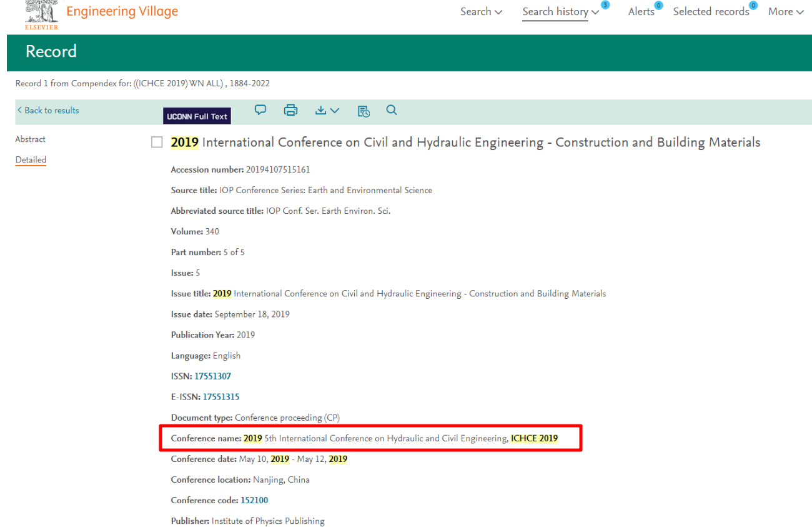The image size is (812, 527).
Task: Click the Accession number 20194107515161 text
Action: tap(240, 169)
